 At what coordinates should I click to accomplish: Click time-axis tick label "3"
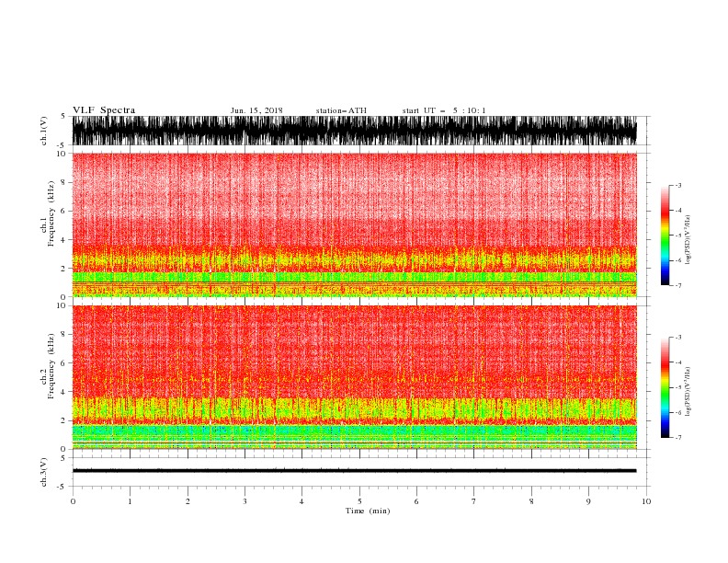[245, 501]
